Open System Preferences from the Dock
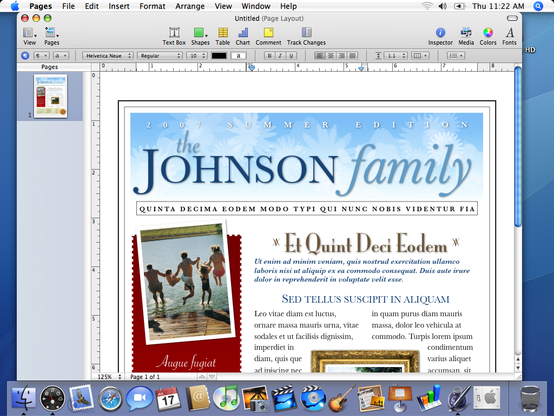 (487, 398)
